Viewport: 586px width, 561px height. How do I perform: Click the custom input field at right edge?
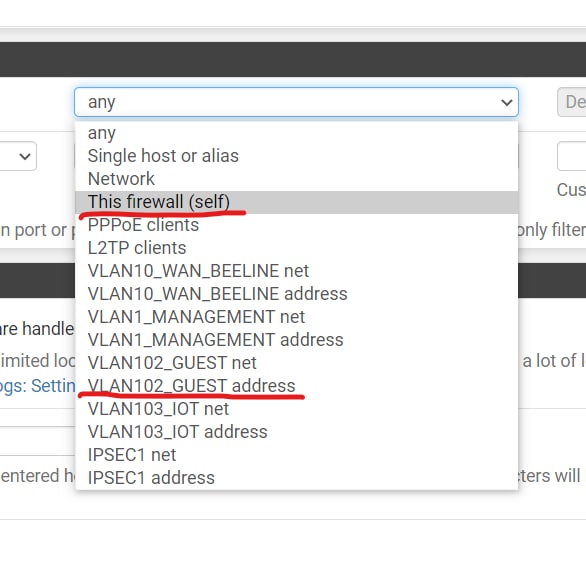point(571,156)
